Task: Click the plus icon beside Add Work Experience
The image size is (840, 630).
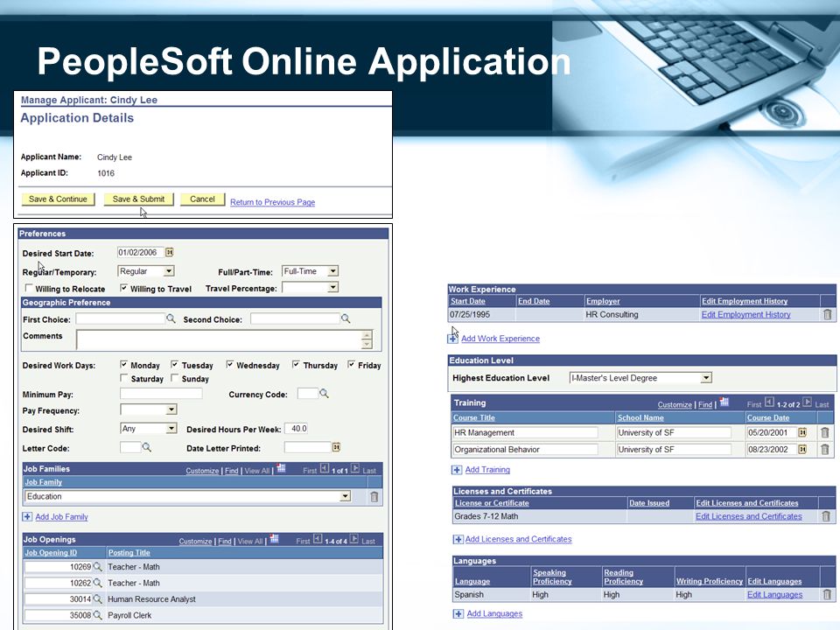Action: [x=453, y=339]
